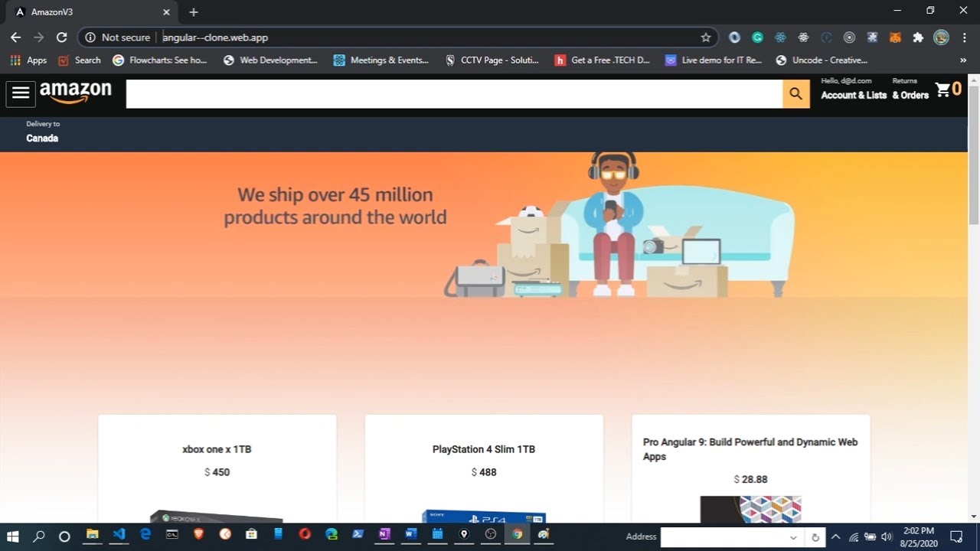Open the Uncode - Creative bookmark
The height and width of the screenshot is (551, 980).
click(x=822, y=60)
